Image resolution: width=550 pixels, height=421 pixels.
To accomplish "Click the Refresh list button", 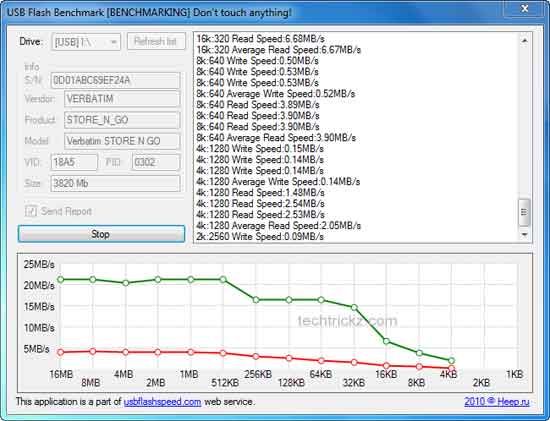I will click(156, 41).
